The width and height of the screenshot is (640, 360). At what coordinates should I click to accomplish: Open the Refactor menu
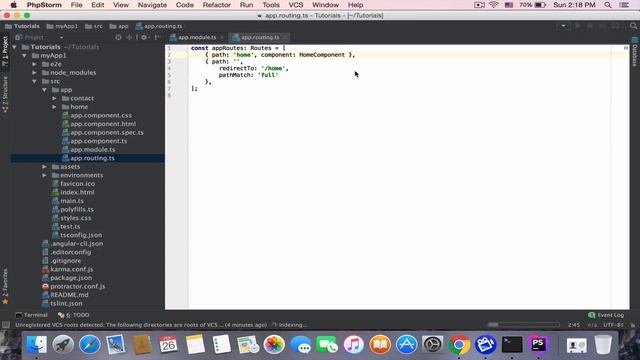click(x=216, y=5)
